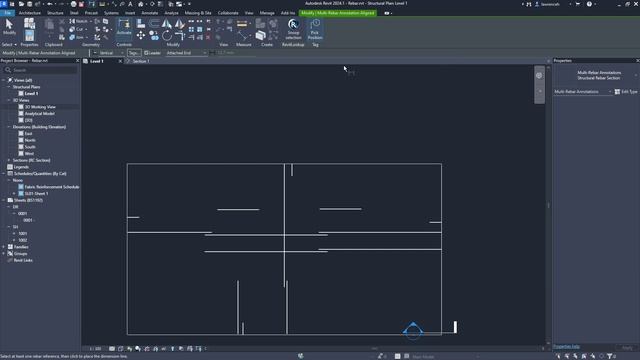640x360 pixels.
Task: Click the navigation wheel icon in view
Action: coord(539,76)
